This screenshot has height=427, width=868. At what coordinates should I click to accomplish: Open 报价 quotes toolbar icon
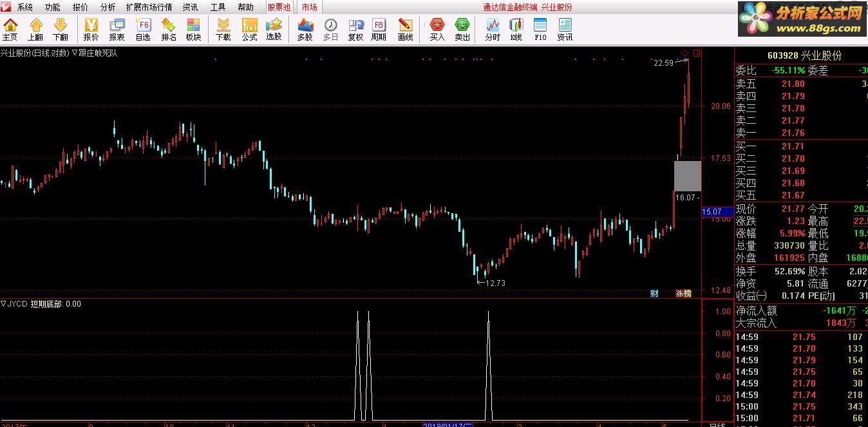point(91,30)
